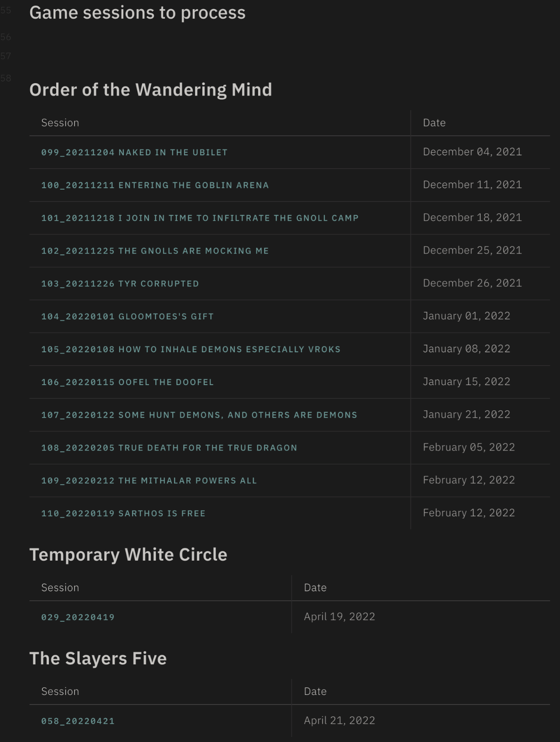The height and width of the screenshot is (742, 560).
Task: Follow the 109_20220212 The Mithalar Powers All link
Action: click(149, 481)
